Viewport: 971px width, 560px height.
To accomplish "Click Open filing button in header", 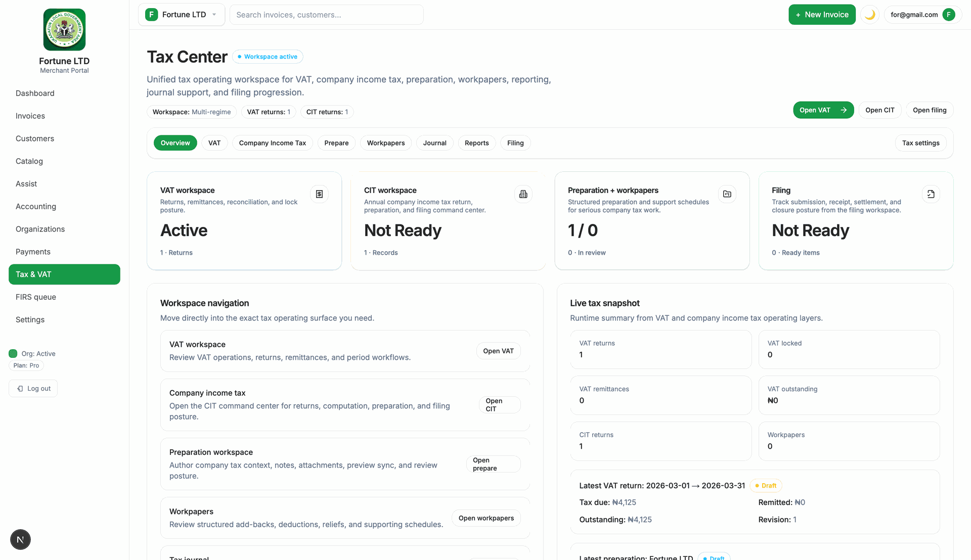I will [930, 110].
